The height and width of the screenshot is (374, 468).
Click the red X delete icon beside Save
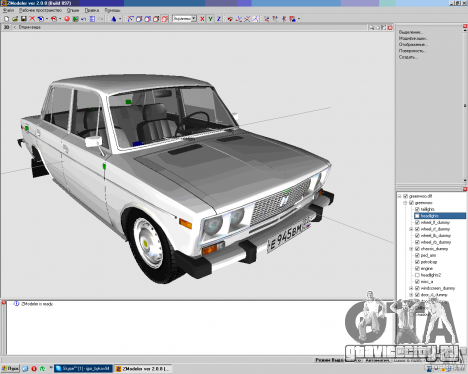[32, 19]
